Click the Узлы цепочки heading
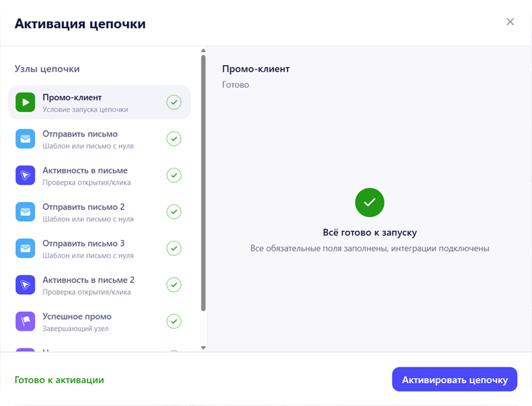Screen dimensions: 532x406 [x=47, y=69]
